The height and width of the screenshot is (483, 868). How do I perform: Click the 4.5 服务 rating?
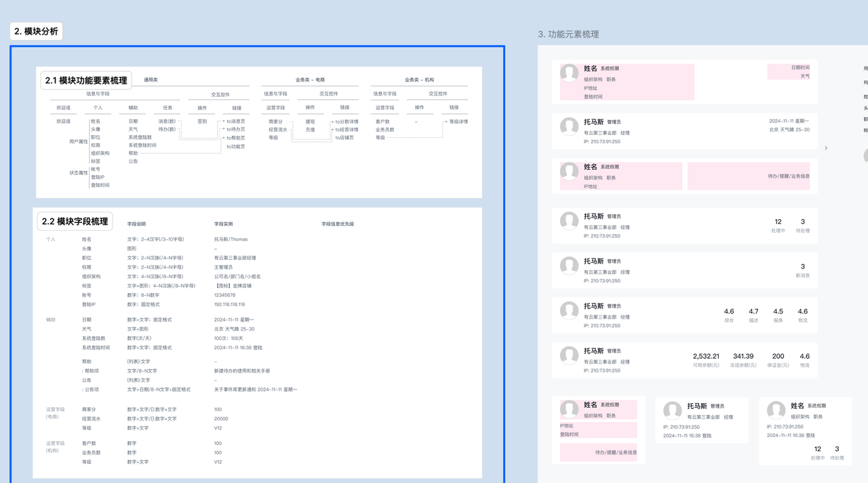(778, 315)
